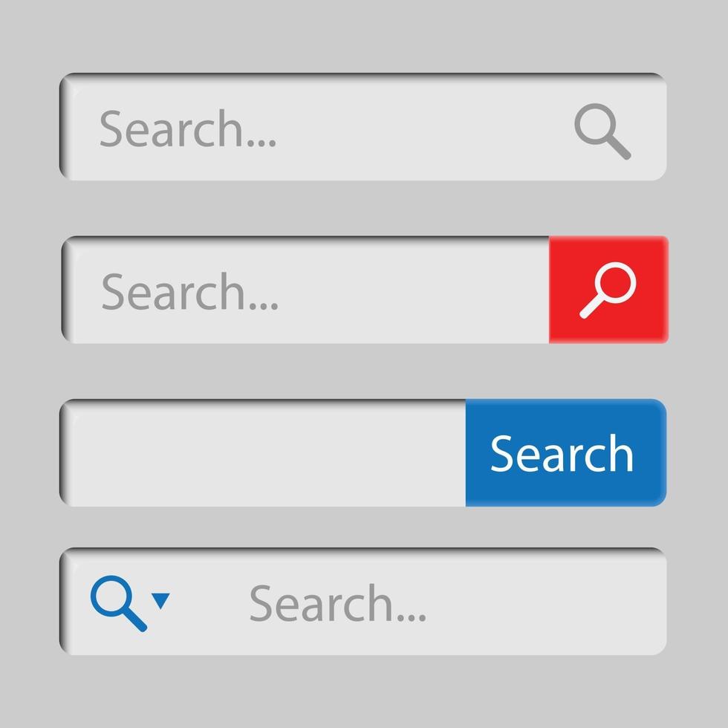Open search options via the blue down arrow
The image size is (728, 728).
click(x=160, y=600)
